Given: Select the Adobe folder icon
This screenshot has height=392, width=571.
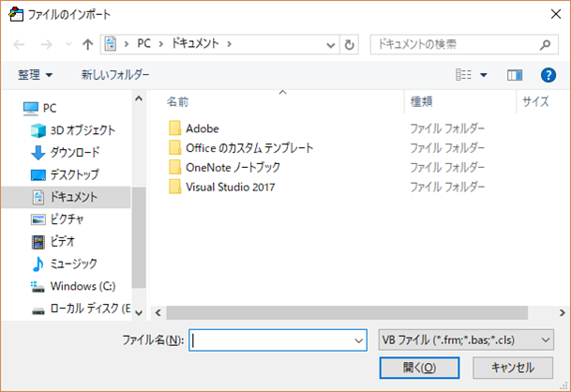Looking at the screenshot, I should pyautogui.click(x=174, y=128).
